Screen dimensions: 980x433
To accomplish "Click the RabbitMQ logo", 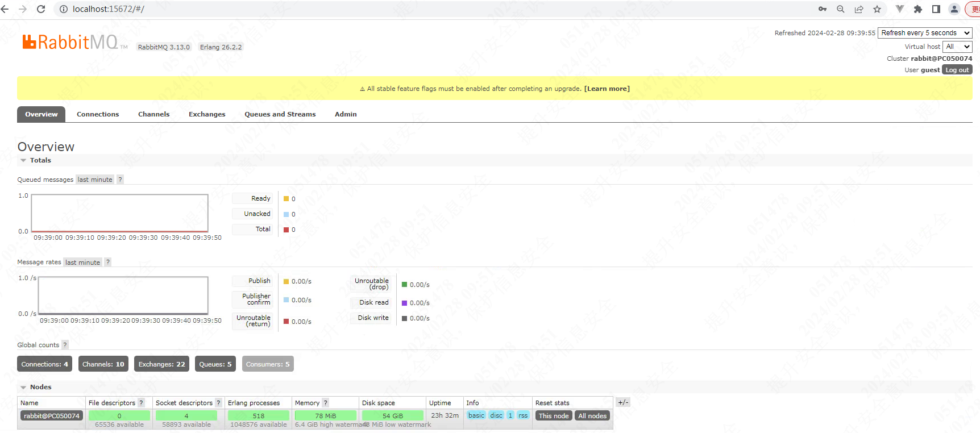I will 74,42.
